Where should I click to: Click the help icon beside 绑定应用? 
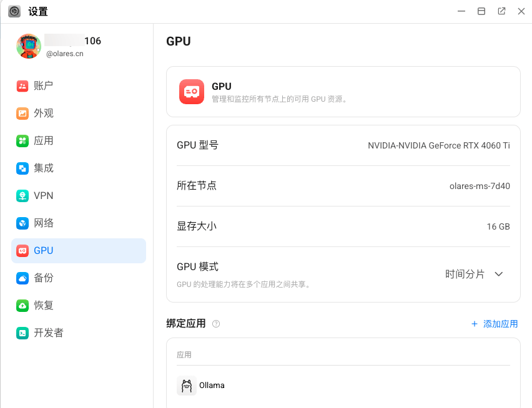[x=216, y=324]
